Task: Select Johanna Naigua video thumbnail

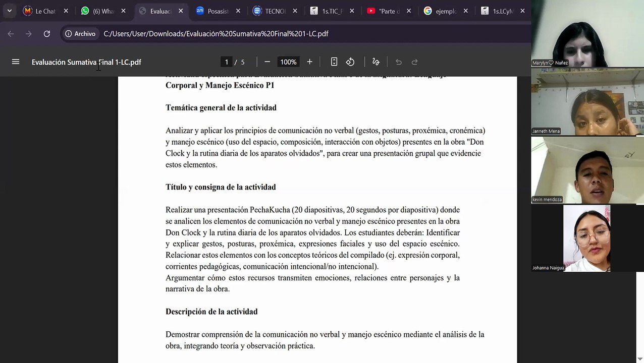Action: pos(587,238)
